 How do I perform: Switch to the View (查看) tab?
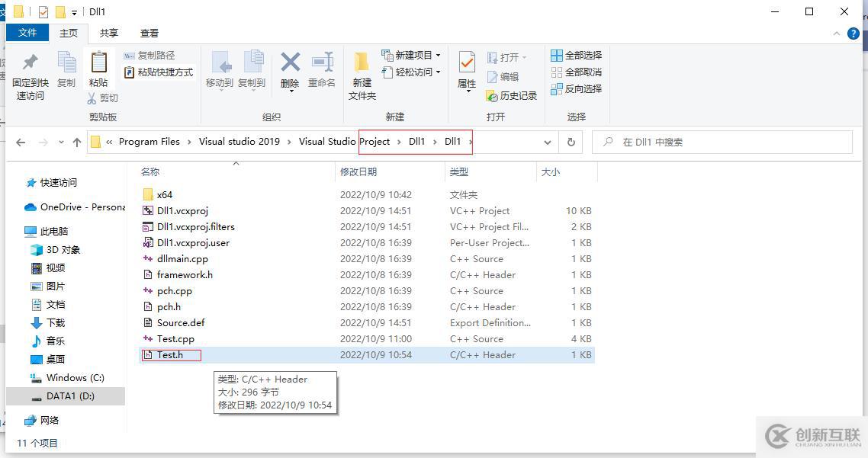149,34
